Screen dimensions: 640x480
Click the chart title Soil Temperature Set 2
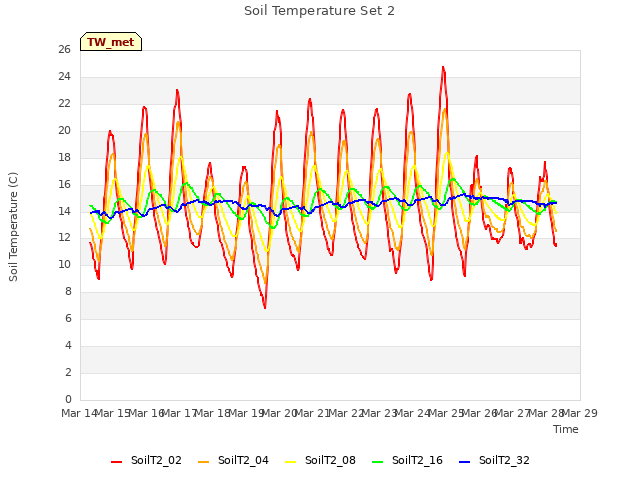point(319,11)
